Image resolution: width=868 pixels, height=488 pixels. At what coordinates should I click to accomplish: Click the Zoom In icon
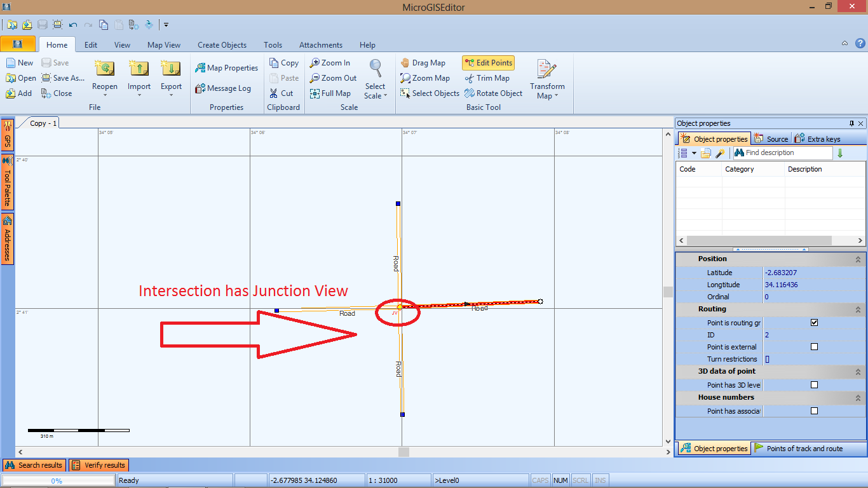click(330, 63)
